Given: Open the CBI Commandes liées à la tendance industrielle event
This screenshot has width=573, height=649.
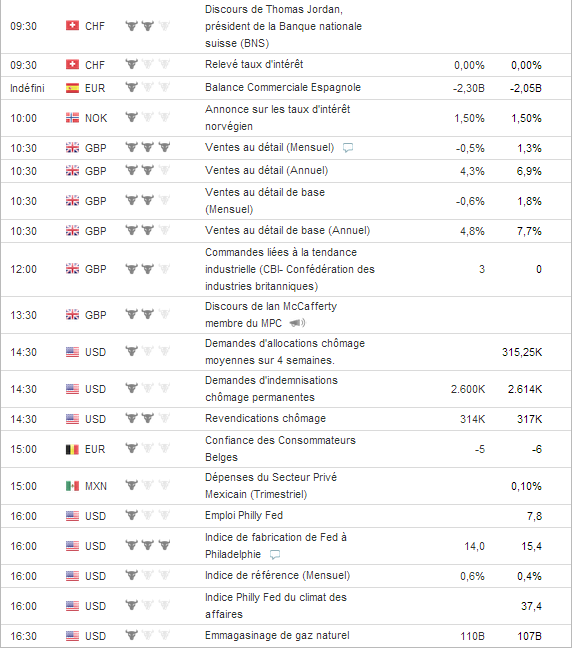Looking at the screenshot, I should tap(290, 269).
